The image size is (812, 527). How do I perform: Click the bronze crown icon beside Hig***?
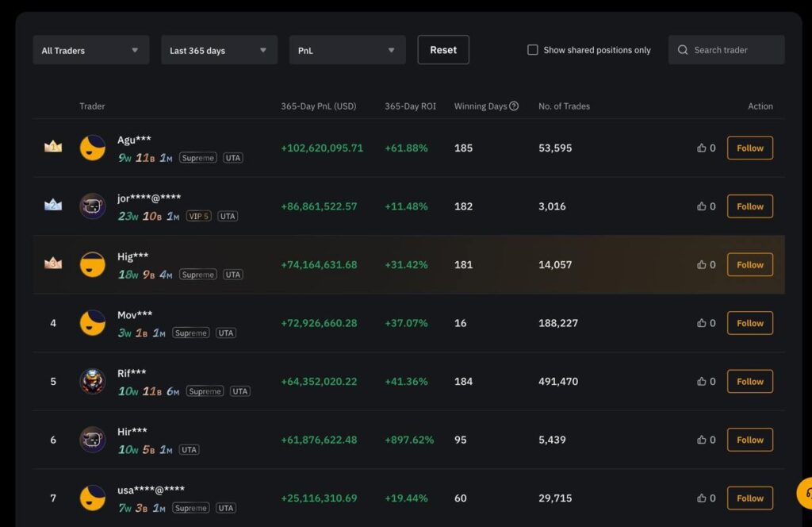click(x=52, y=263)
